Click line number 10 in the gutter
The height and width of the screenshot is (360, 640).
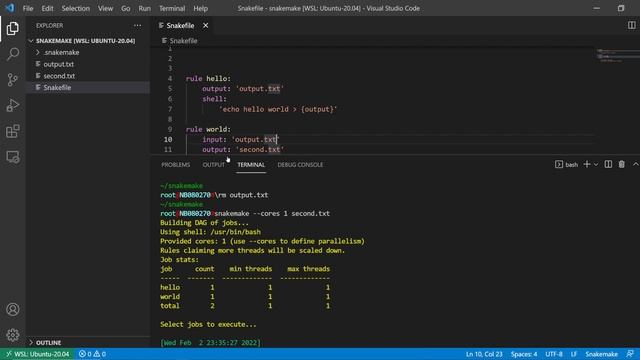168,140
